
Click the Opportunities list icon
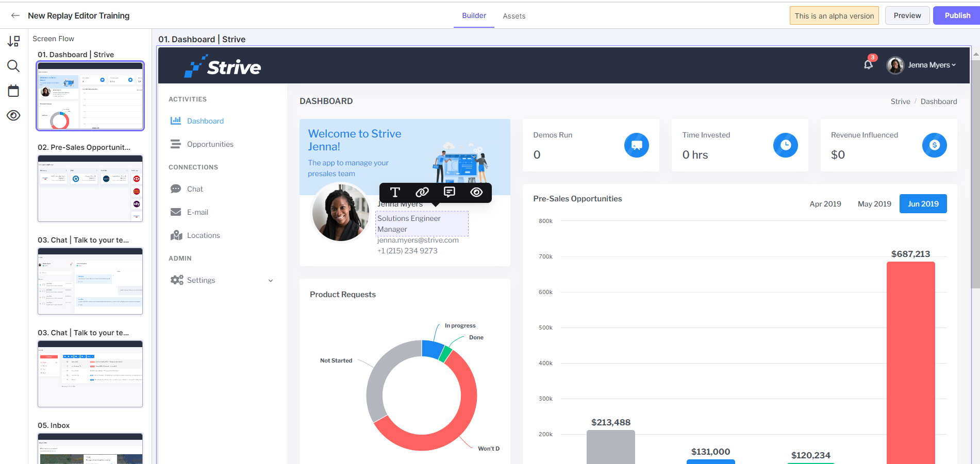point(176,144)
